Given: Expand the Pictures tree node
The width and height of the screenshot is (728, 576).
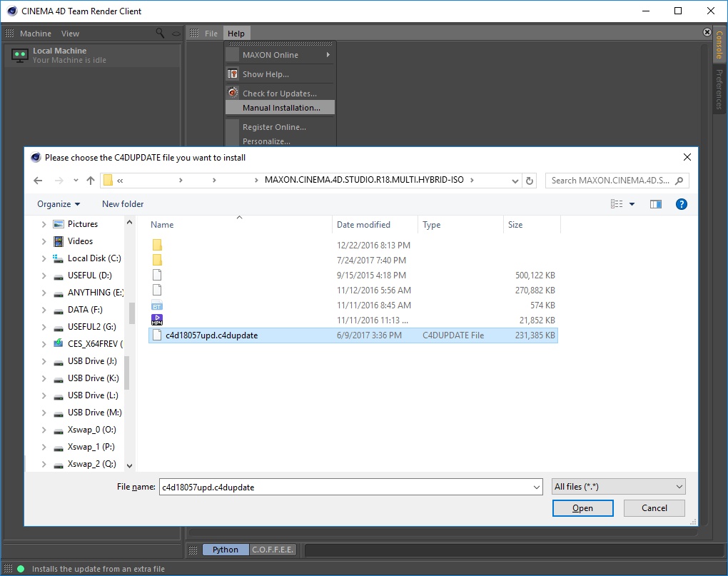Looking at the screenshot, I should click(x=44, y=224).
